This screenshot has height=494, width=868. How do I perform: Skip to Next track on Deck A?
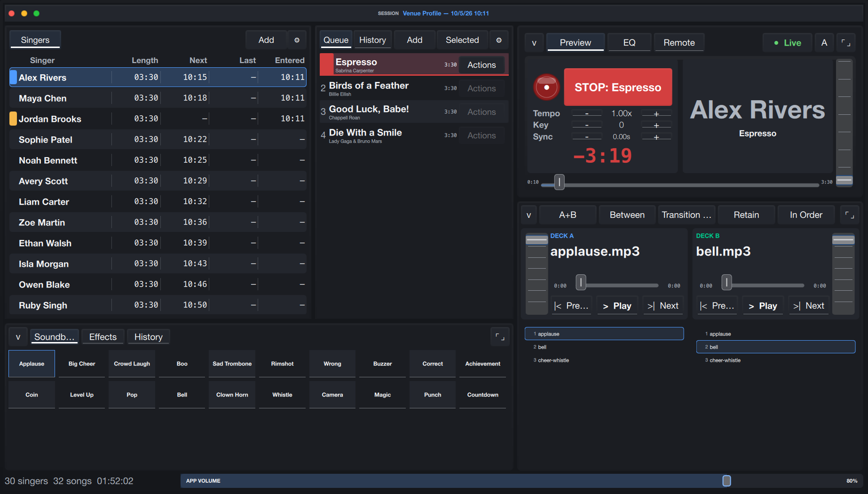pyautogui.click(x=663, y=306)
